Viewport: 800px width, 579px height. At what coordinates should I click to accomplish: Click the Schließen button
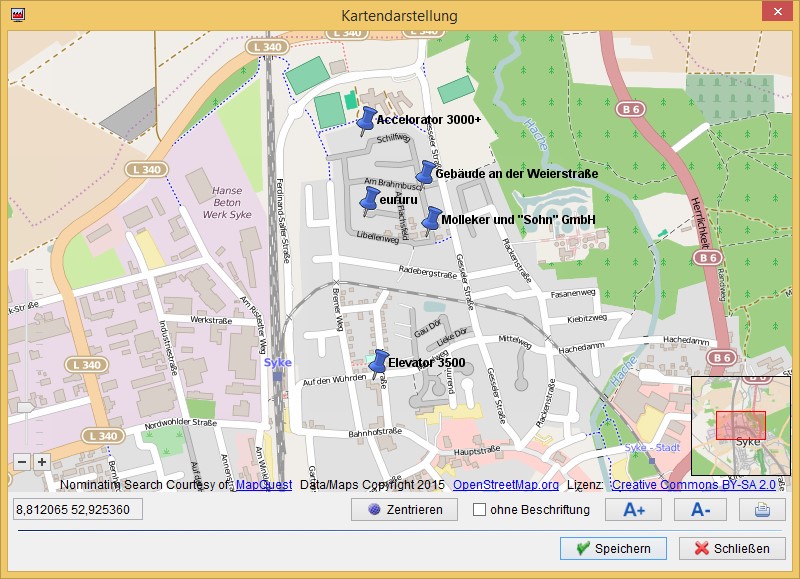point(732,548)
